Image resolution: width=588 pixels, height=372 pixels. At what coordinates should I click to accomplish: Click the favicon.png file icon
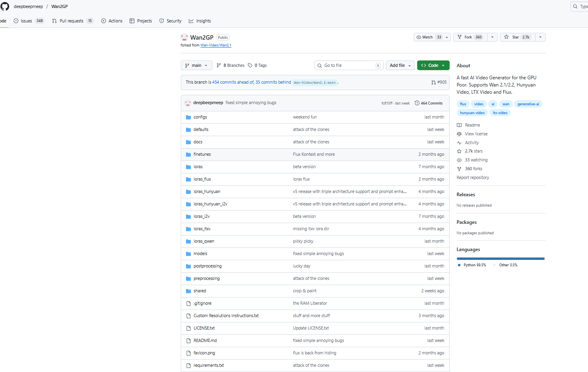[x=188, y=353]
